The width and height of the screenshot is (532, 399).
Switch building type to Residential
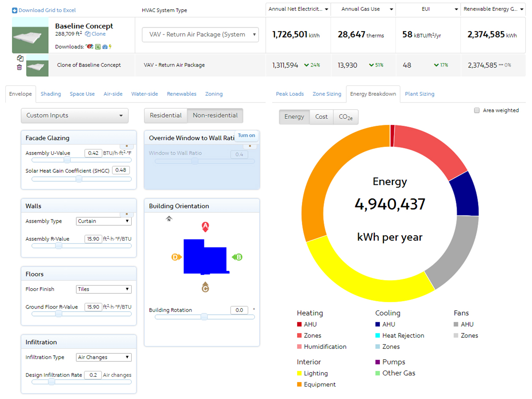pyautogui.click(x=166, y=115)
